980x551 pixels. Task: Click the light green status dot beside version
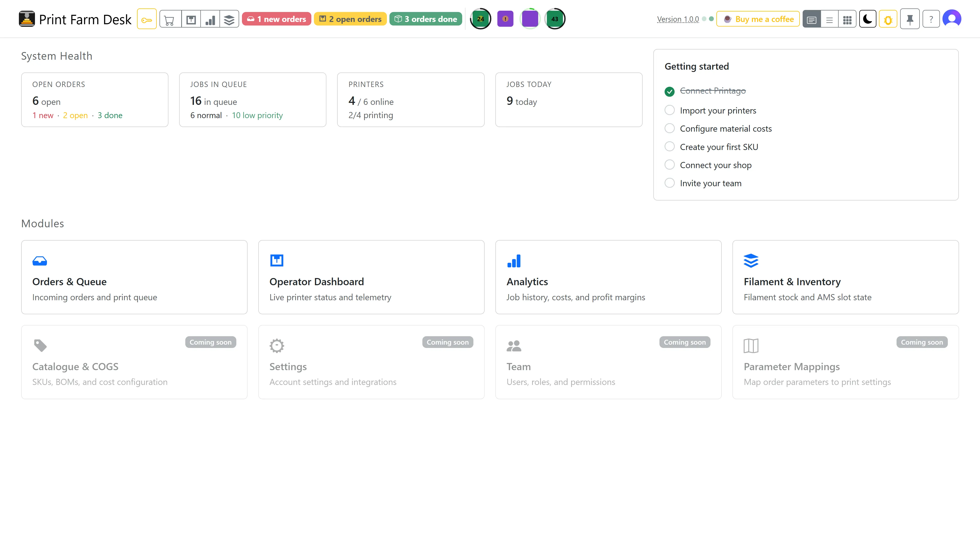tap(704, 19)
